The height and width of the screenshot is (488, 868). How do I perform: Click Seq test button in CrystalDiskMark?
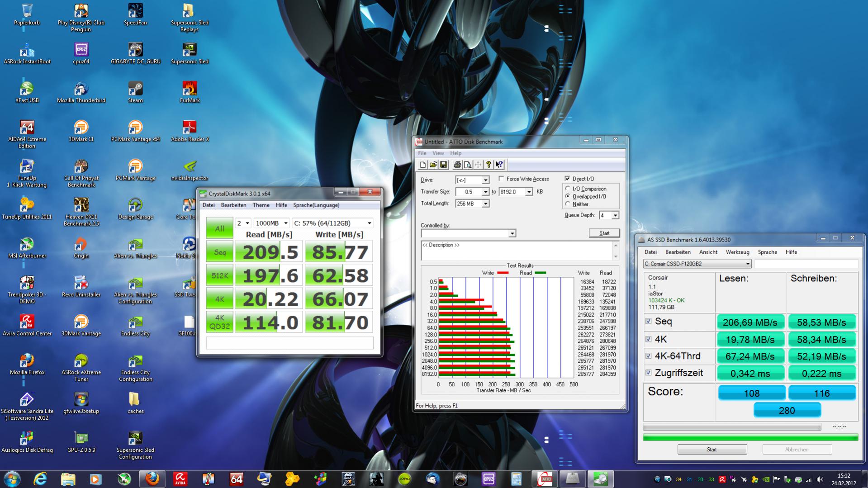point(219,252)
